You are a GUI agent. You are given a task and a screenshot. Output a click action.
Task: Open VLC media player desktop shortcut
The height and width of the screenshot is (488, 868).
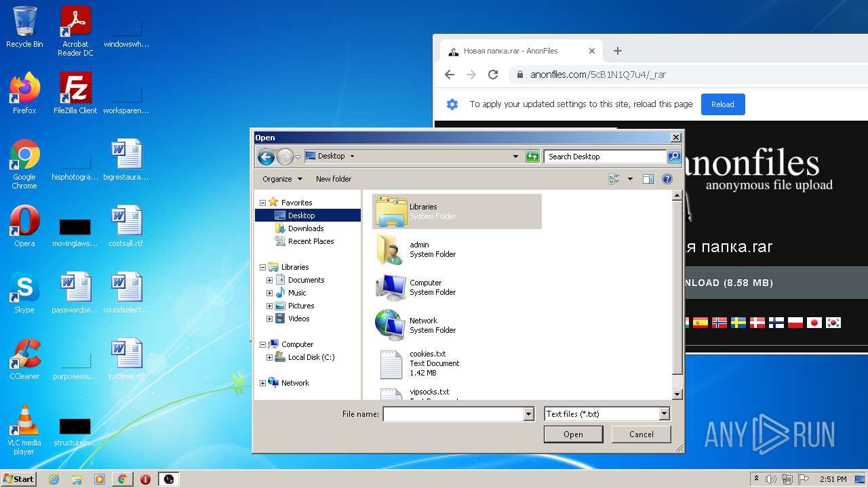click(24, 430)
